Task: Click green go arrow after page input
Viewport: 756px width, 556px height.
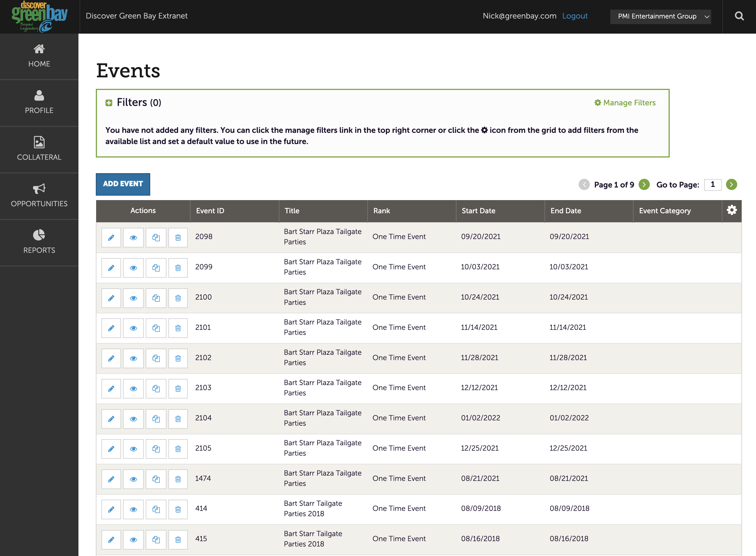Action: click(731, 184)
